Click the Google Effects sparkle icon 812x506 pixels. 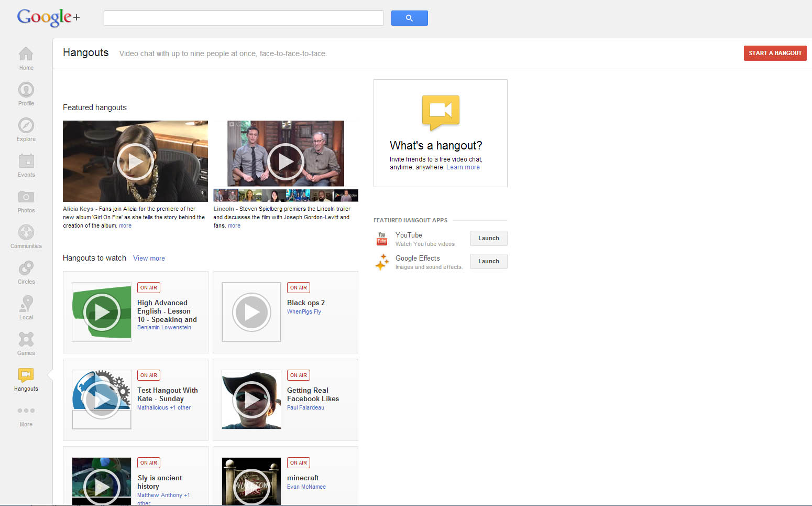click(x=382, y=262)
